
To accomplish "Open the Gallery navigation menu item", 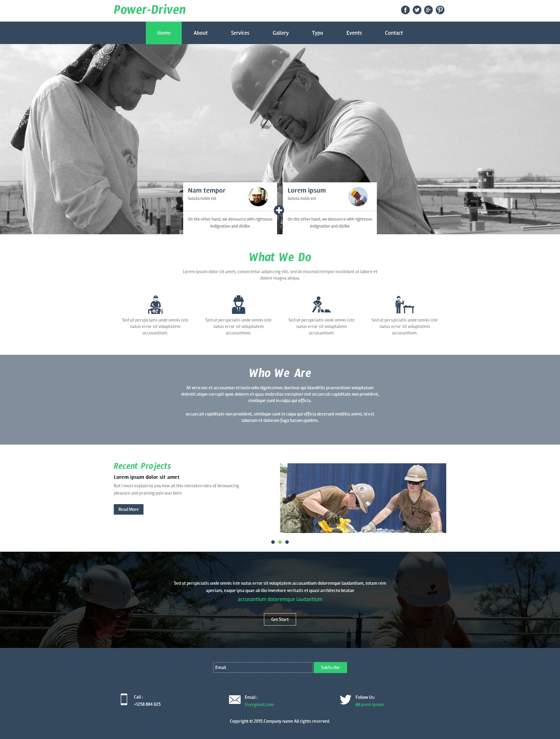I will pyautogui.click(x=280, y=33).
